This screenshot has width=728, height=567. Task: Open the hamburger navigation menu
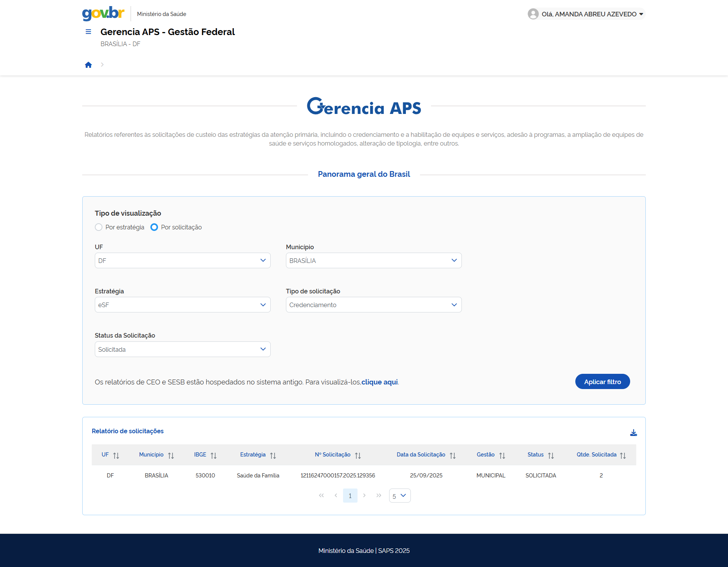pos(88,32)
